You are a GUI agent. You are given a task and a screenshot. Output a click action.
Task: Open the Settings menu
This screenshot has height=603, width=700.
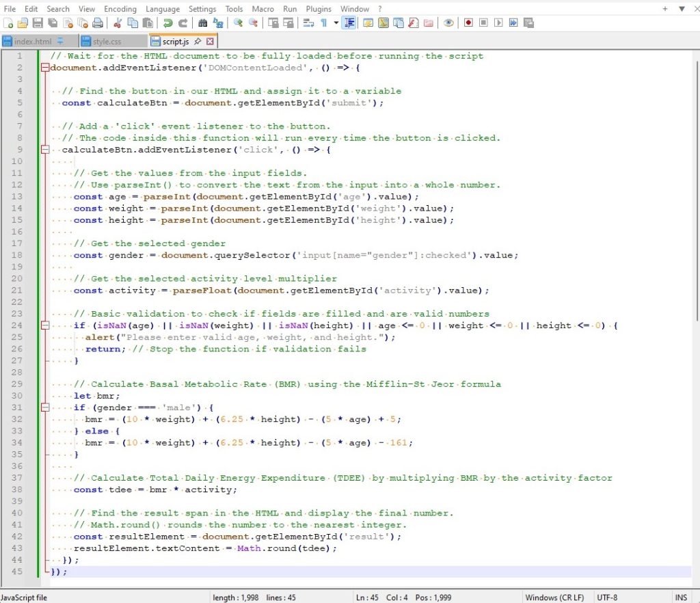coord(202,9)
